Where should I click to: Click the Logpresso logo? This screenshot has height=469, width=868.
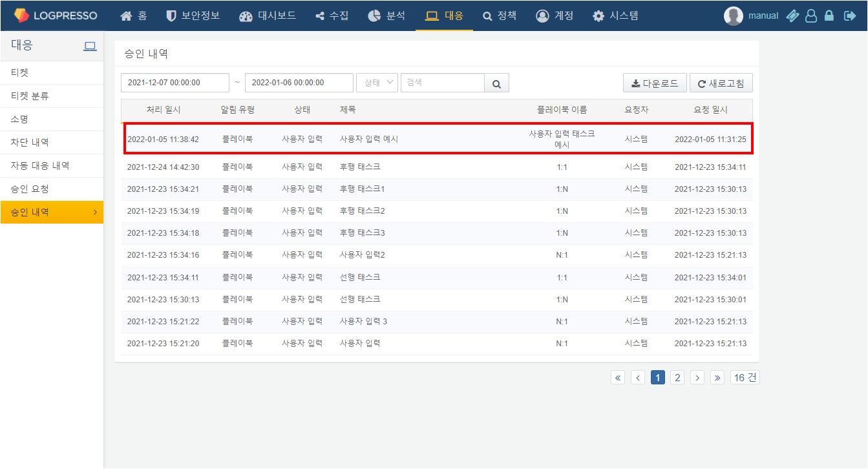tap(55, 16)
